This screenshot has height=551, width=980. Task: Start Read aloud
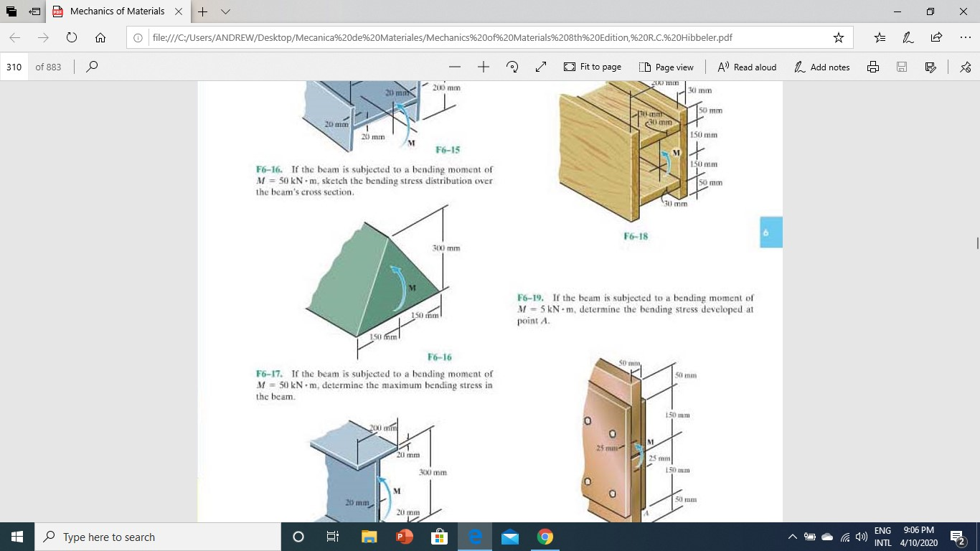[x=747, y=67]
